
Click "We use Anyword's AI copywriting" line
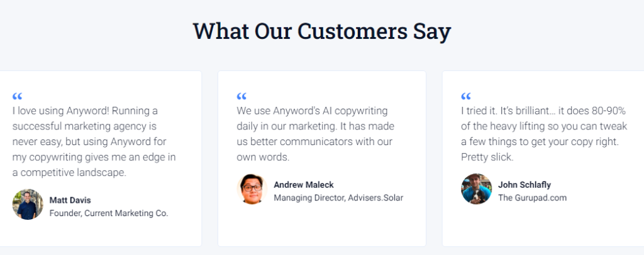pos(312,111)
